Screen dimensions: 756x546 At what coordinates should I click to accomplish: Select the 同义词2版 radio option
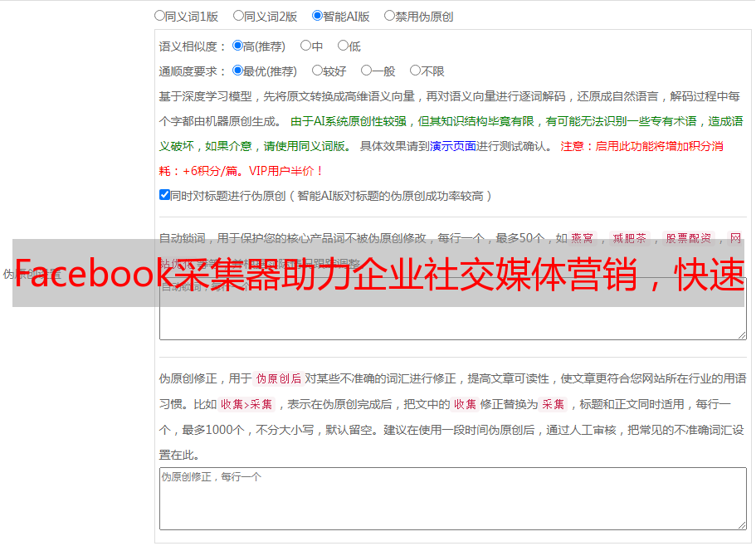238,16
